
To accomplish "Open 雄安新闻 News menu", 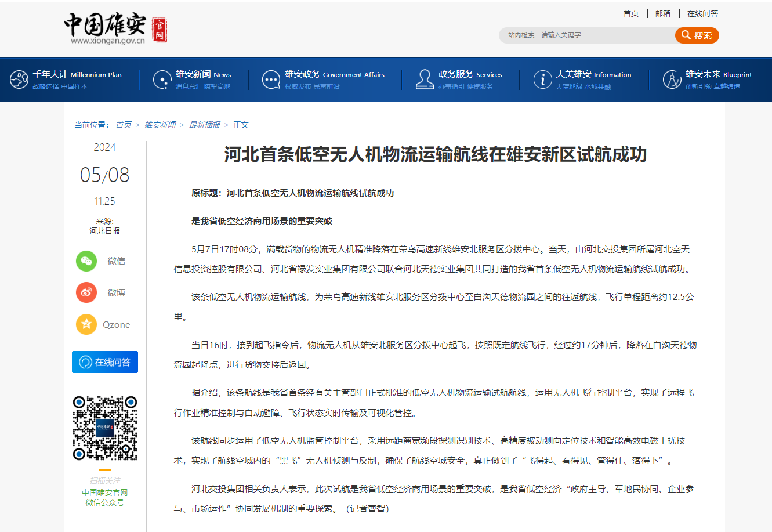I will (203, 74).
